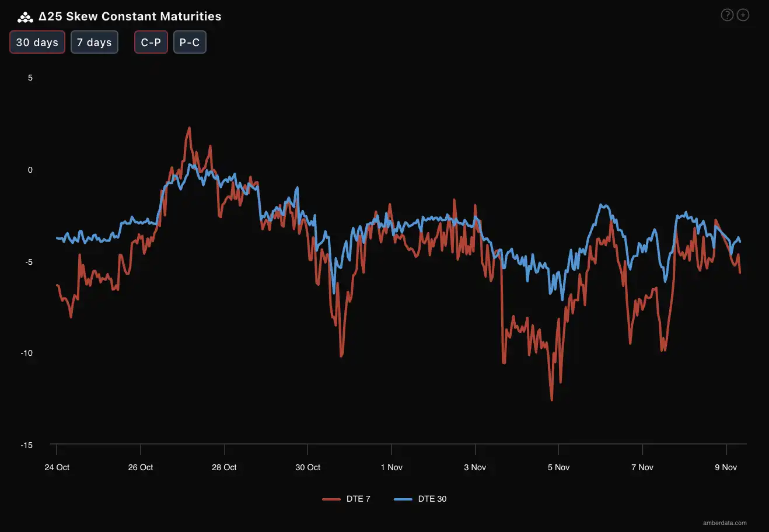Switch skew mode to C-P
Image resolution: width=769 pixels, height=532 pixels.
click(151, 42)
